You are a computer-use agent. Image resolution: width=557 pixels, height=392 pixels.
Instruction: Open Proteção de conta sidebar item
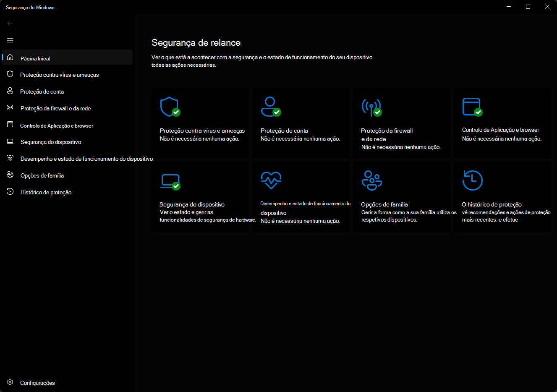click(x=67, y=91)
